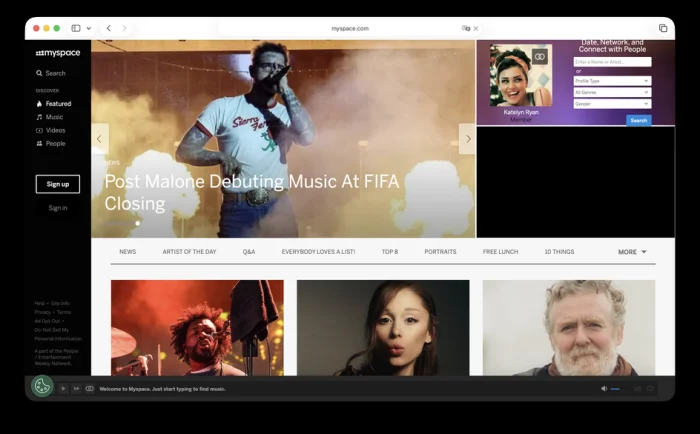Viewport: 700px width, 434px height.
Task: Click the Help footer link
Action: pyautogui.click(x=40, y=304)
